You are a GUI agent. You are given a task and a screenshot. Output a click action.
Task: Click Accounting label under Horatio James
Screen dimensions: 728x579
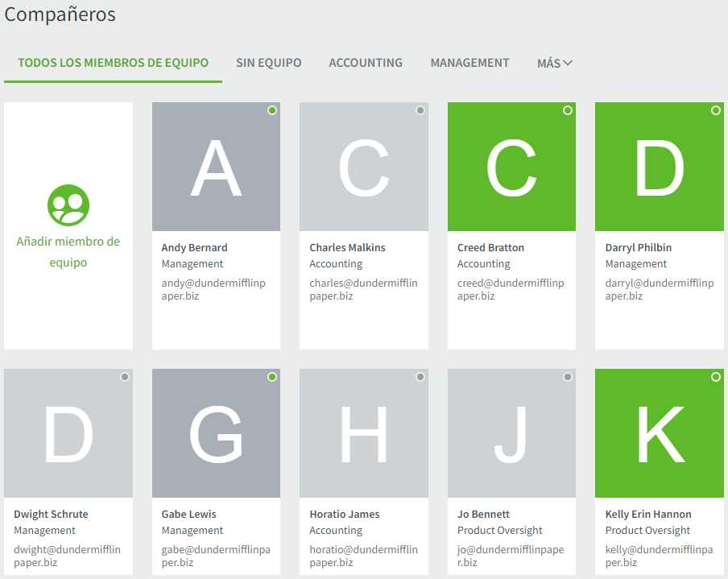[336, 531]
